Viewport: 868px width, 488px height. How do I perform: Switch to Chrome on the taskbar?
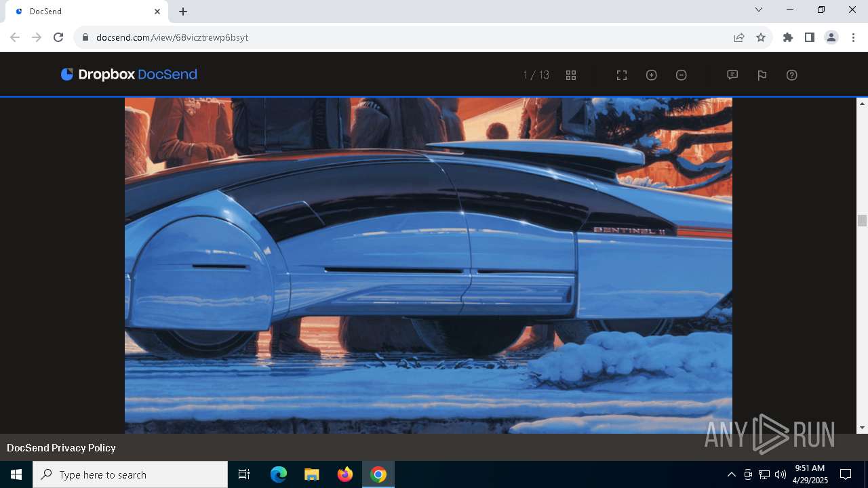click(378, 474)
